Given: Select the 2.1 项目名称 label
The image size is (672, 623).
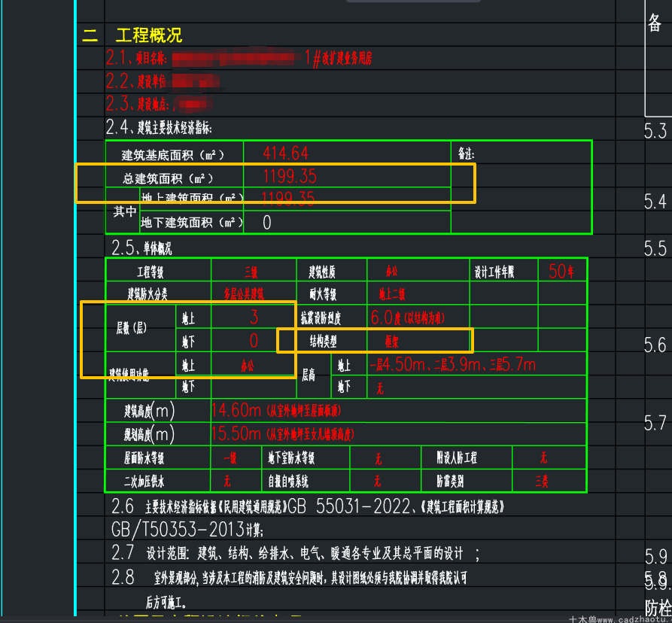Looking at the screenshot, I should click(x=136, y=58).
